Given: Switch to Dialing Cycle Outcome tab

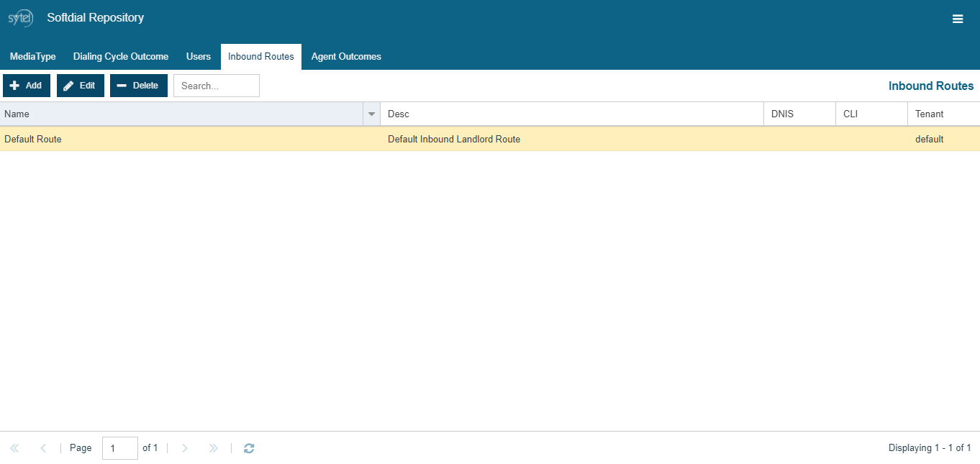Looking at the screenshot, I should (121, 57).
